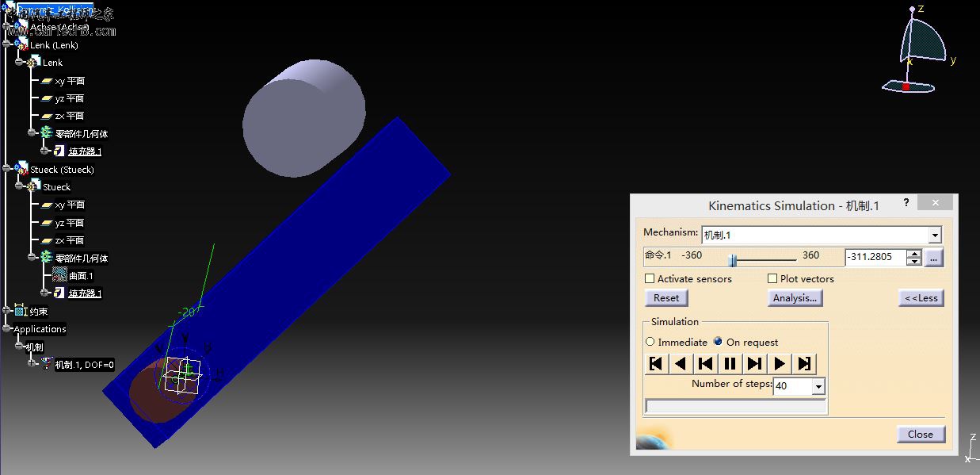Screen dimensions: 980x475
Task: Open the Number of steps dropdown
Action: coord(818,386)
